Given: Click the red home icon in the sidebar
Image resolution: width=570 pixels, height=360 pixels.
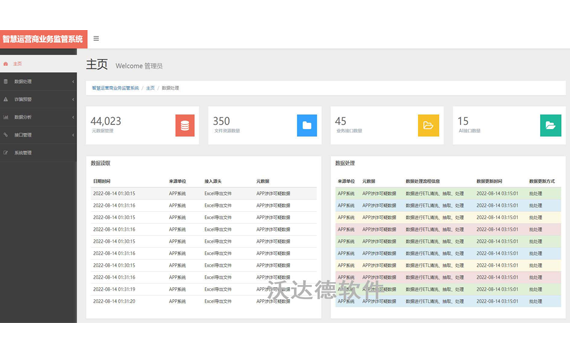Looking at the screenshot, I should point(6,64).
